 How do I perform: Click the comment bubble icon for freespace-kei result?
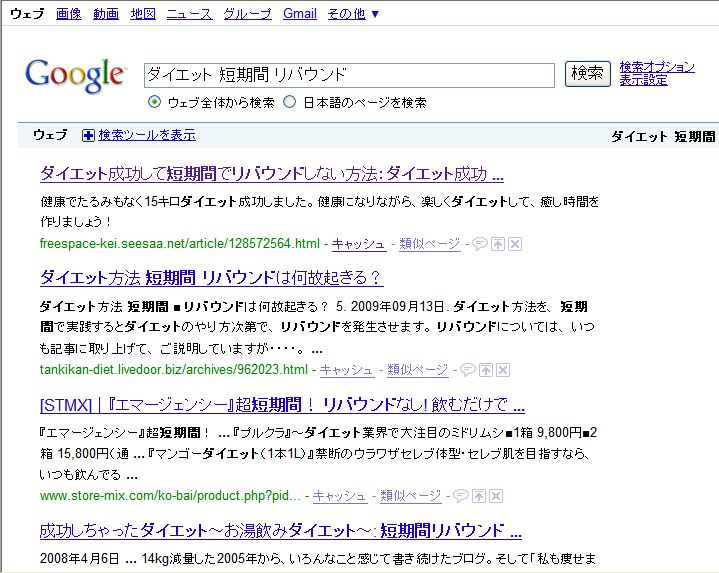tap(478, 243)
